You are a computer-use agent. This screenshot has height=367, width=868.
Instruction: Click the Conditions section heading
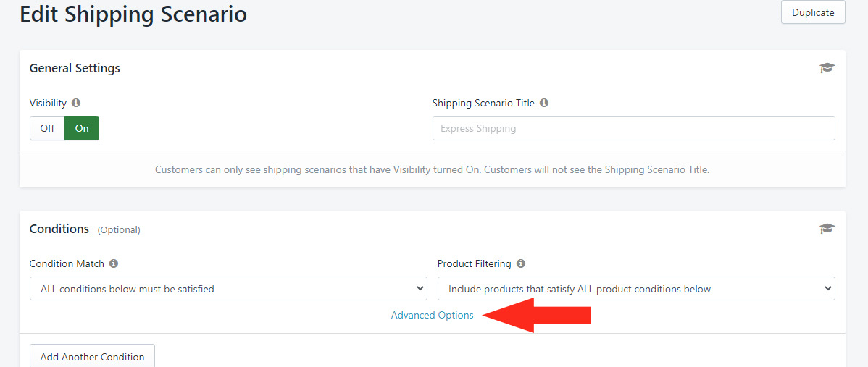pos(59,229)
